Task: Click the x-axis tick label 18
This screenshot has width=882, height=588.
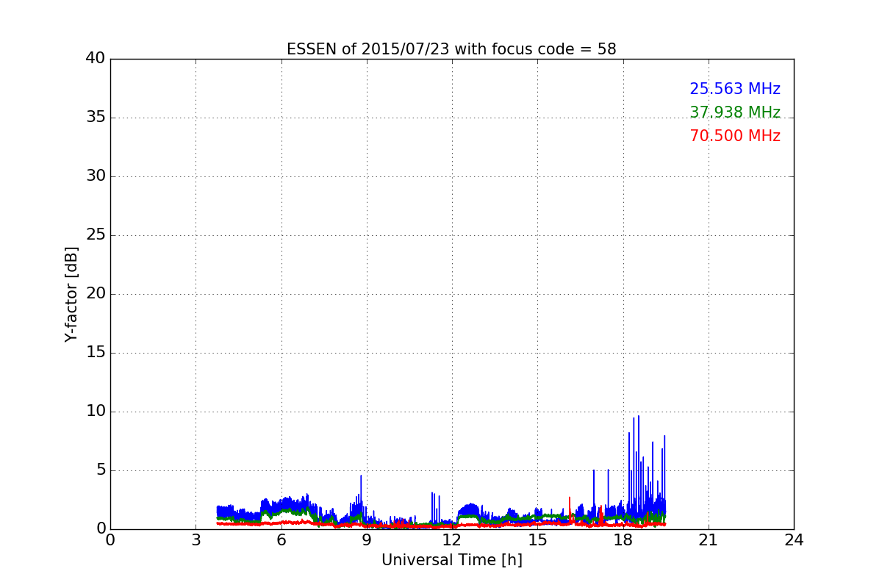Action: [623, 539]
